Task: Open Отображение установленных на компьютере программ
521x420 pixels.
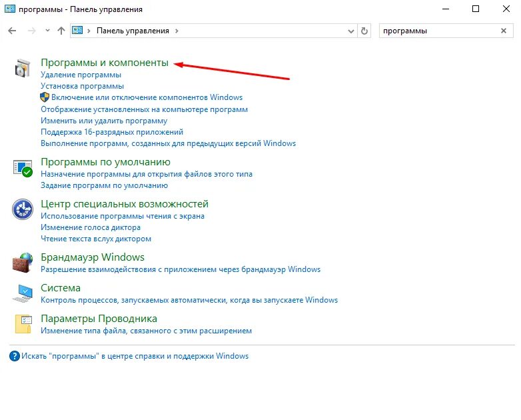Action: 144,109
